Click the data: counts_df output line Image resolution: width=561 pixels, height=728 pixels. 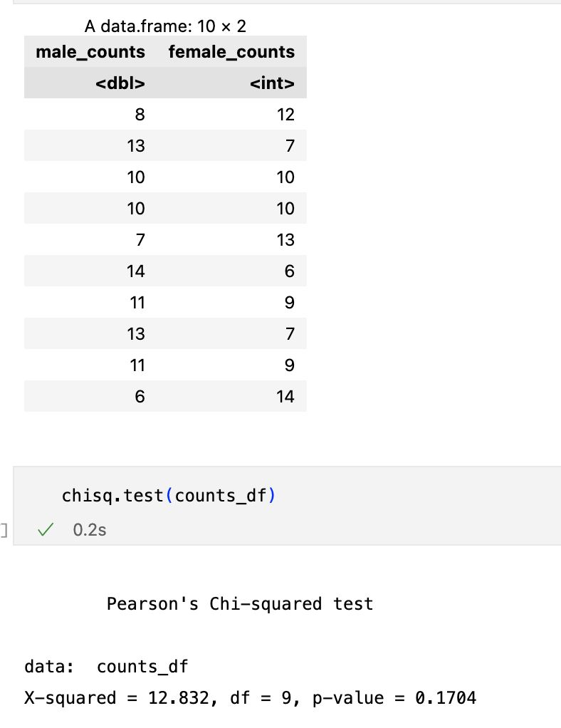(106, 667)
